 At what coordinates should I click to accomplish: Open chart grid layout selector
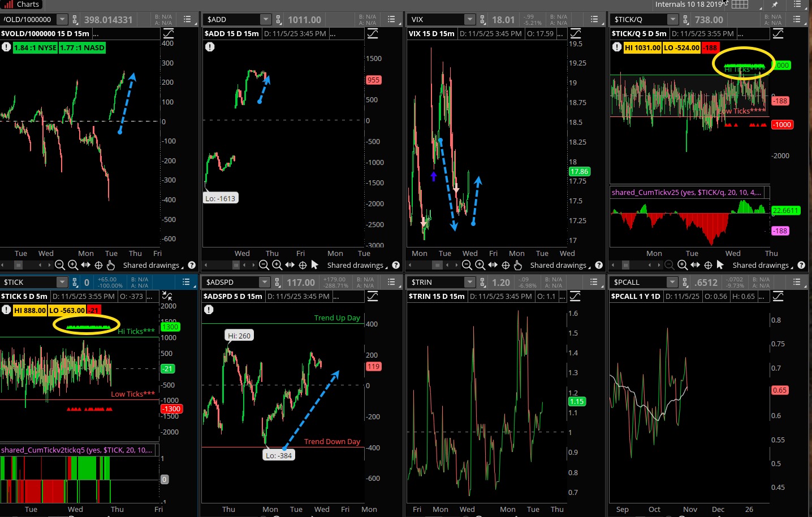pyautogui.click(x=740, y=5)
